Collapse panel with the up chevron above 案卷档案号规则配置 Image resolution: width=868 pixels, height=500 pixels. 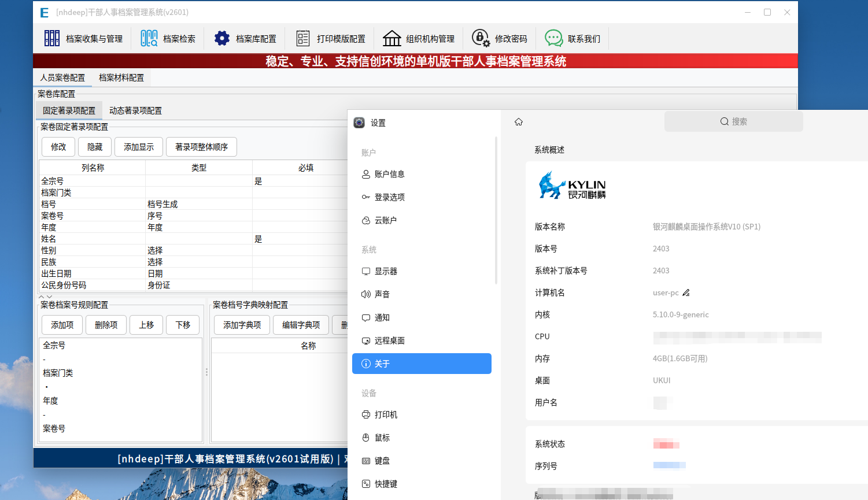[40, 296]
